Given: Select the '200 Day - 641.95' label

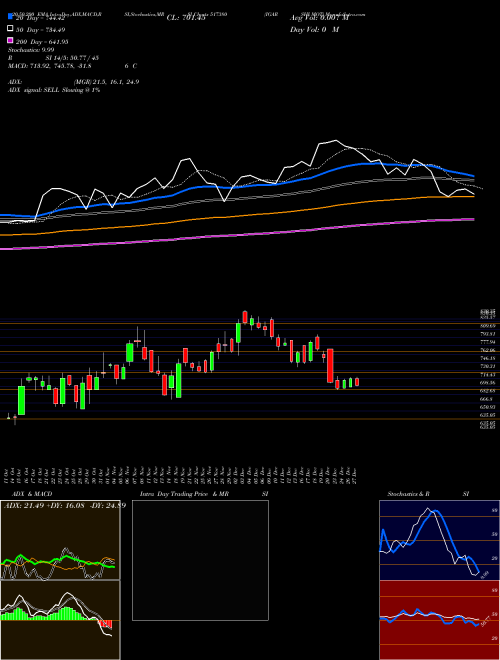Looking at the screenshot, I should (x=42, y=42).
